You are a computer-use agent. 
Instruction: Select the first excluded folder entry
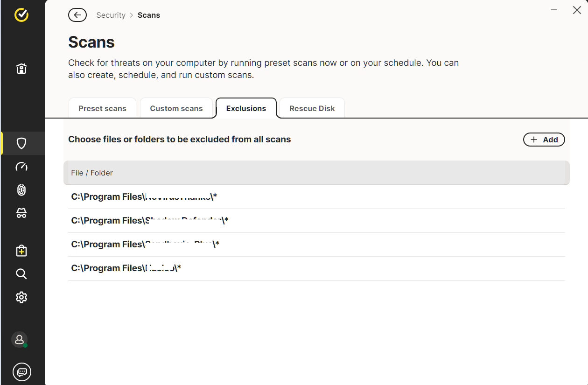pos(144,197)
